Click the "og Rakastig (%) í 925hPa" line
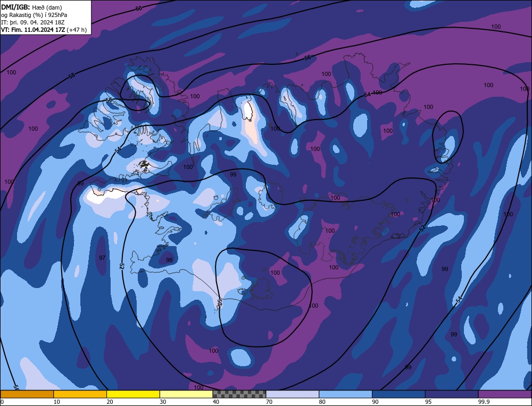This screenshot has width=532, height=406. (34, 15)
